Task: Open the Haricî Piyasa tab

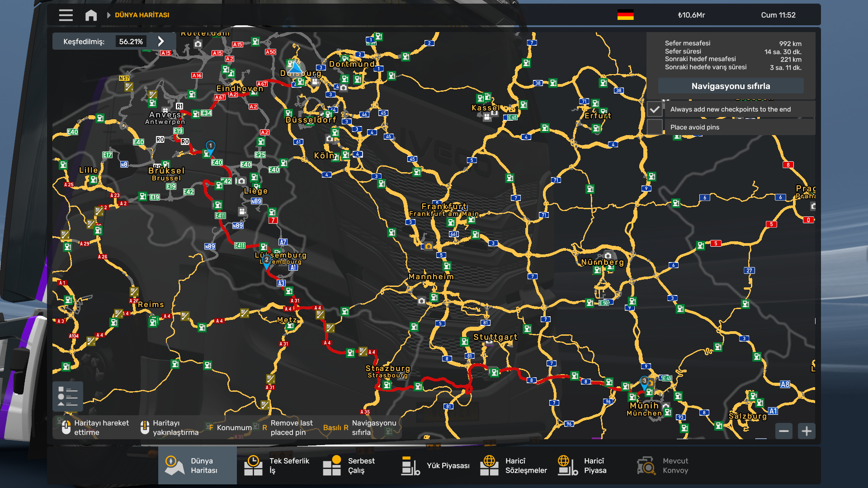Action: point(590,465)
